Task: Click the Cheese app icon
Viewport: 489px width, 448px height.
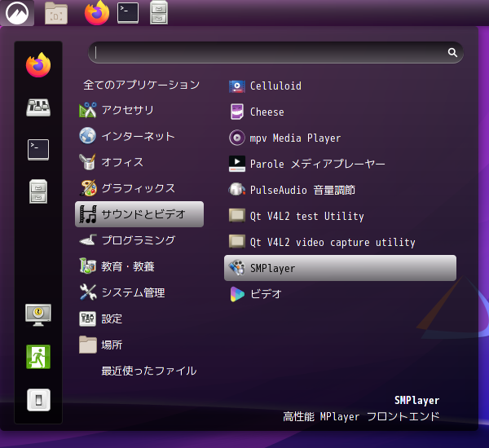Action: 237,112
